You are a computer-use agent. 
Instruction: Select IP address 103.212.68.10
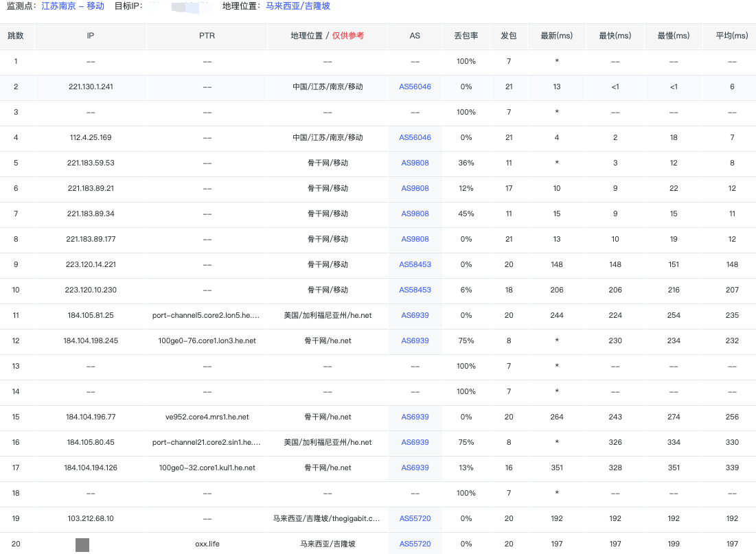tap(91, 518)
